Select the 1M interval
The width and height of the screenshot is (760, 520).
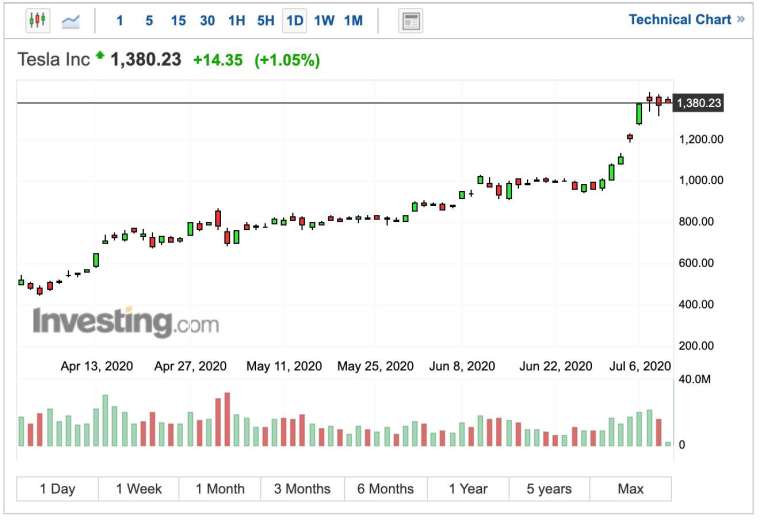(353, 21)
